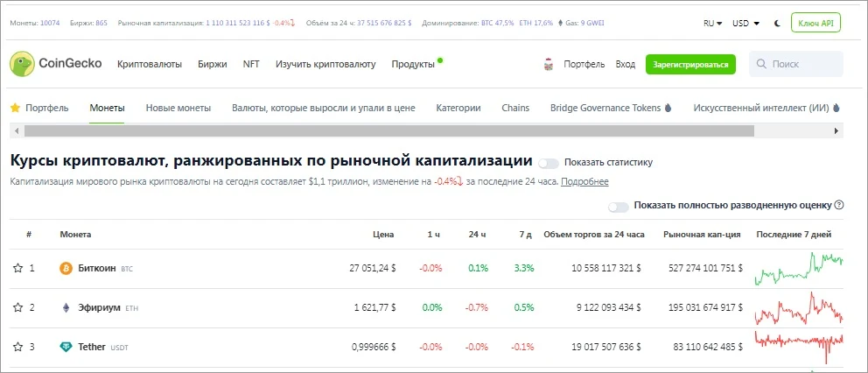The image size is (868, 373).
Task: Click the scrollbar left arrow
Action: tap(17, 130)
